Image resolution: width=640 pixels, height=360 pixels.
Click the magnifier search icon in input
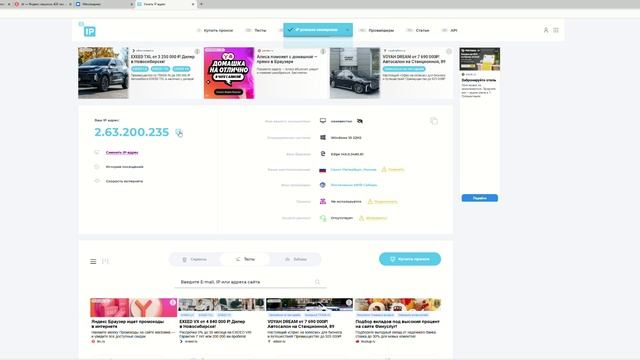318,282
